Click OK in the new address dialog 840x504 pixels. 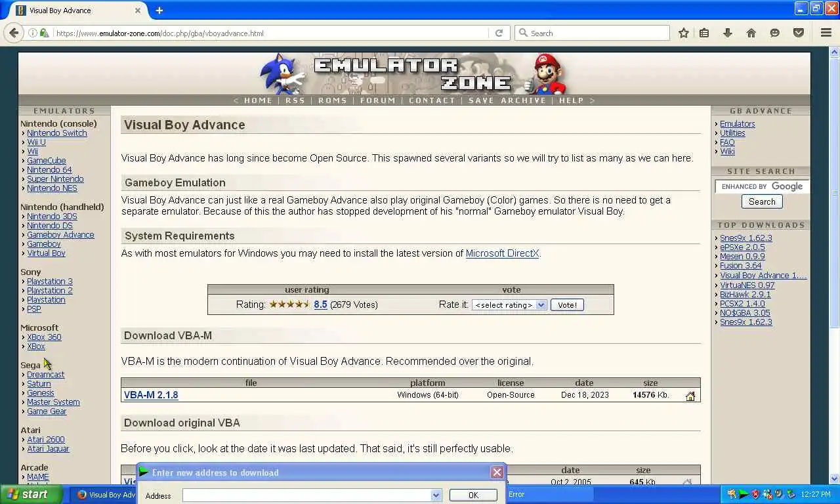pos(473,495)
